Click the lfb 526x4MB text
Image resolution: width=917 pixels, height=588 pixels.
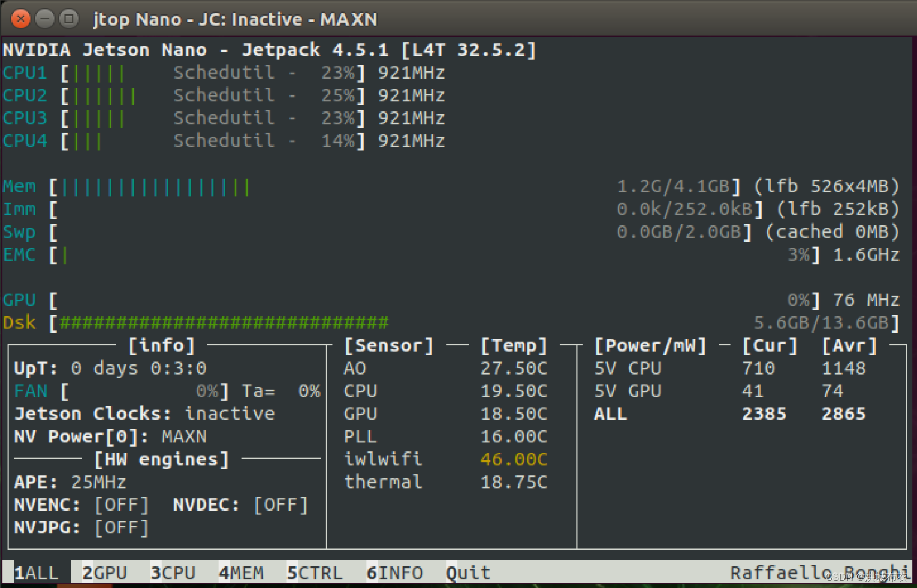[827, 186]
